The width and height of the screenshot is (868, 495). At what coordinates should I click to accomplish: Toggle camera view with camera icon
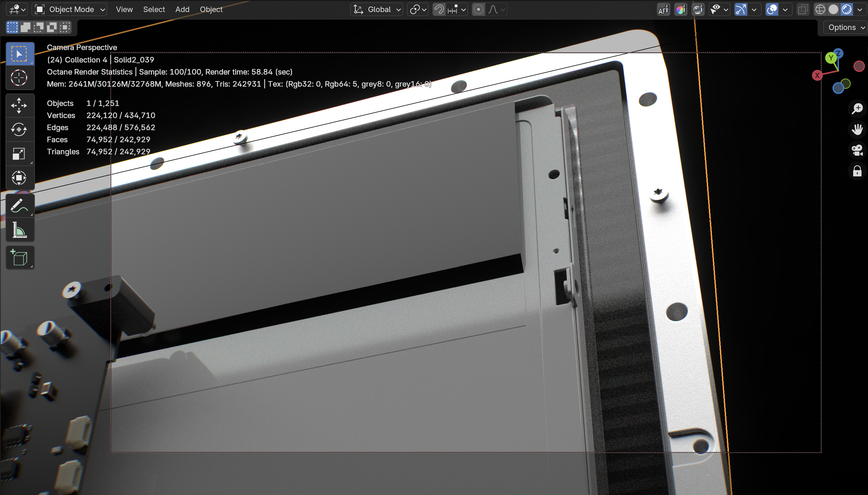coord(857,151)
